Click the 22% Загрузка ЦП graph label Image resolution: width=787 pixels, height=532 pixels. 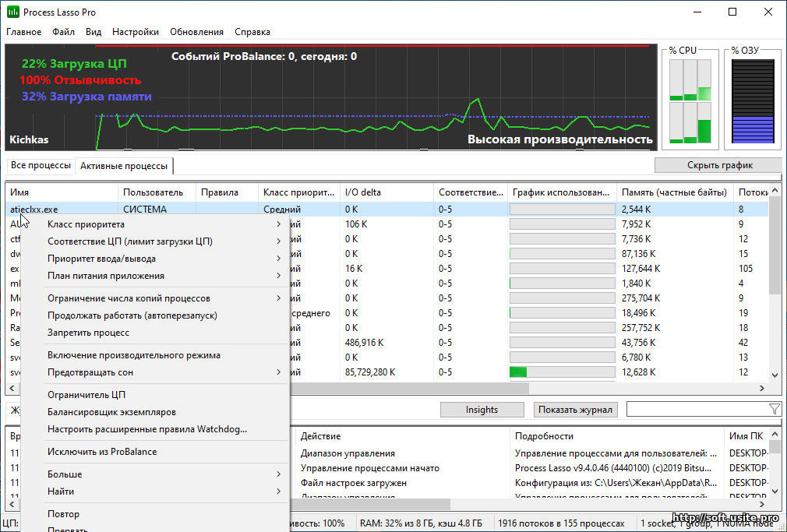74,64
